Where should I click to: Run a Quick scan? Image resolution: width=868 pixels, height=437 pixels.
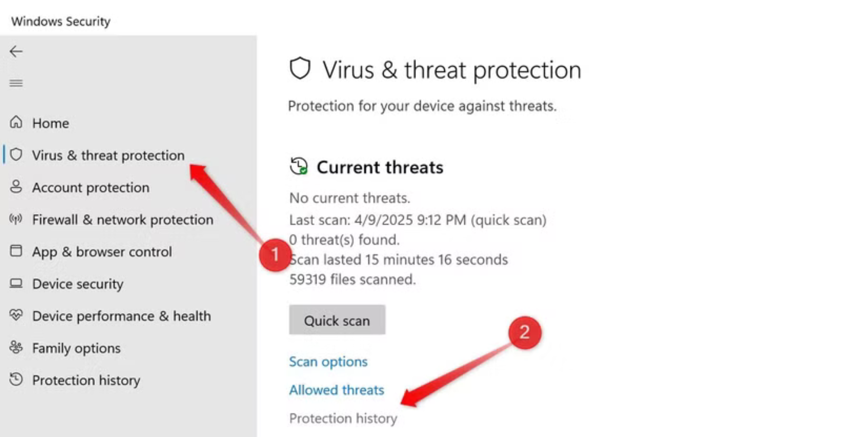(x=337, y=320)
